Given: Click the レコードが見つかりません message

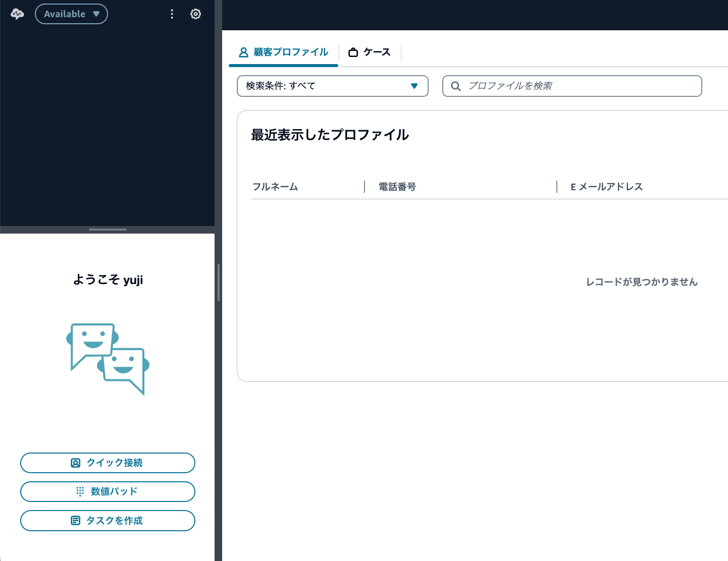Looking at the screenshot, I should coord(642,282).
